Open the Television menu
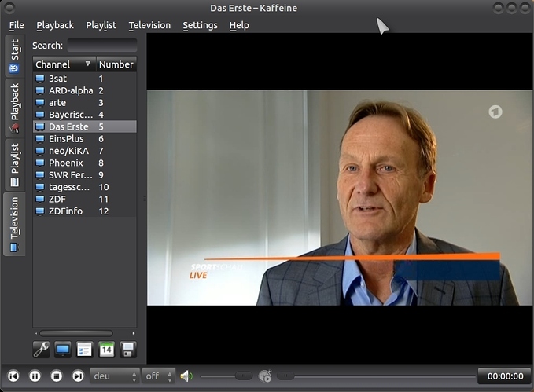534x392 pixels. (x=149, y=25)
